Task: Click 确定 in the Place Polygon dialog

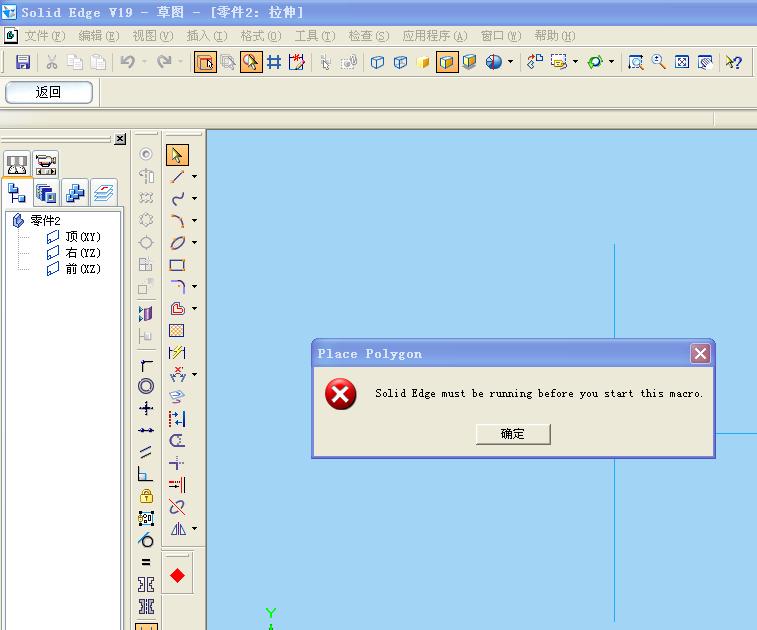Action: click(x=513, y=434)
